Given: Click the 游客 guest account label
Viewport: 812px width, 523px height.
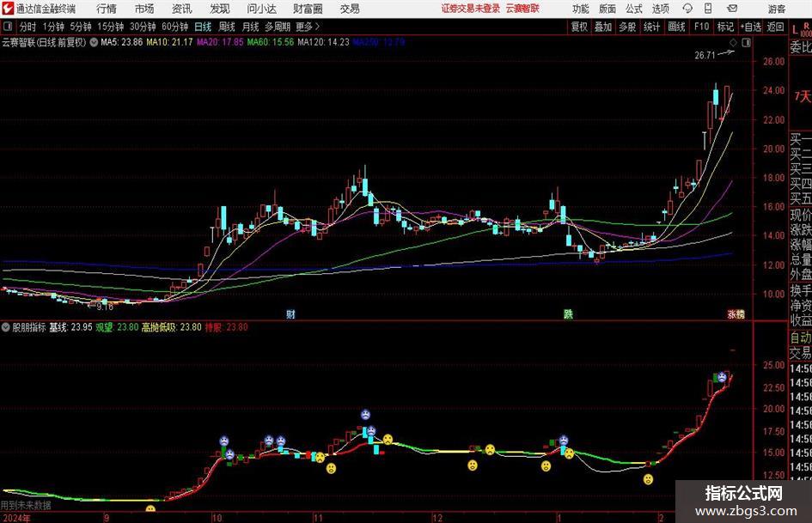Looking at the screenshot, I should click(x=776, y=9).
